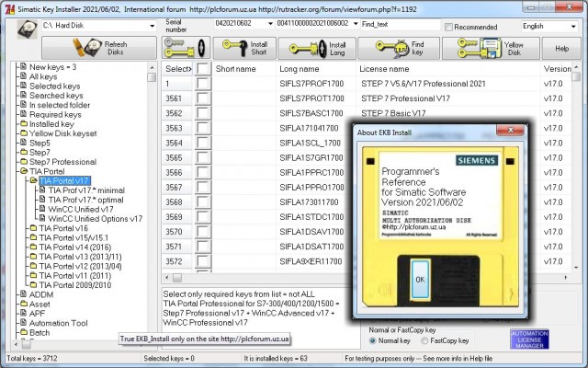Click the APF document icon
The height and width of the screenshot is (368, 588).
(x=23, y=313)
